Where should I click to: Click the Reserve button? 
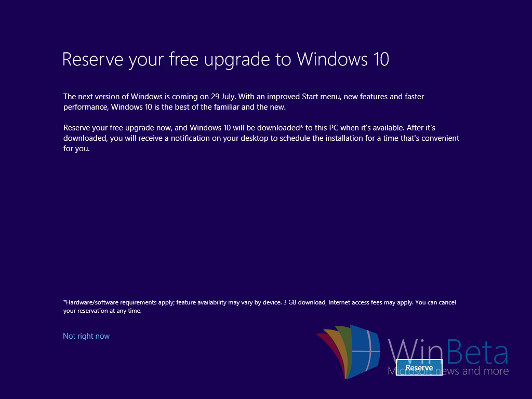[x=419, y=368]
